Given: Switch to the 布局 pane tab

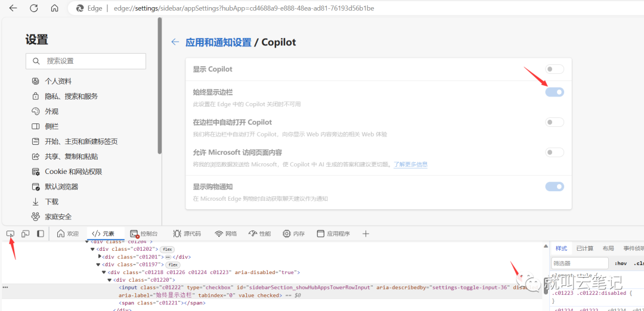Looking at the screenshot, I should point(608,248).
